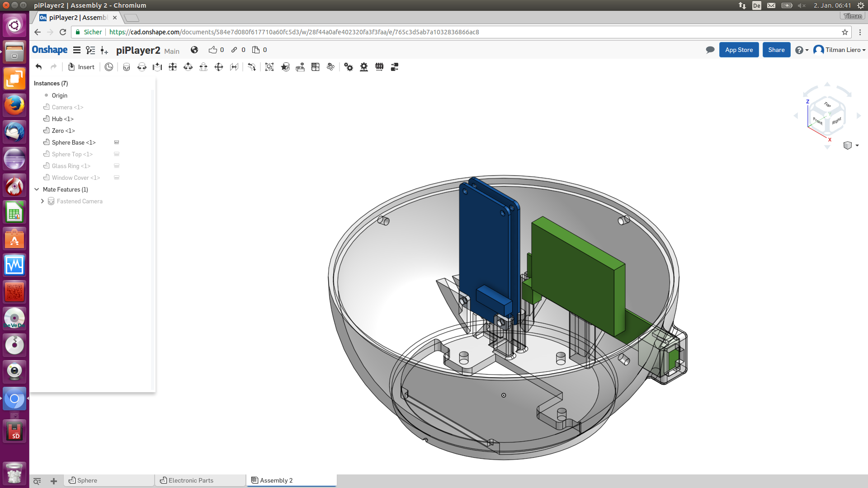Select the Sphere Base <1> instance
Screen dimensions: 868x488
[74, 142]
